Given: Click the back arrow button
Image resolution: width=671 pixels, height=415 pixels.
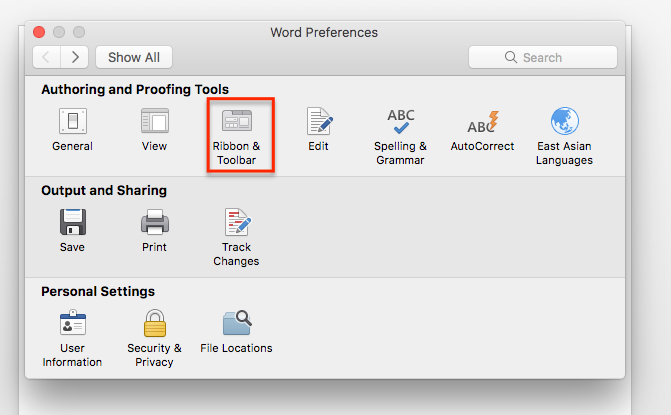Looking at the screenshot, I should coord(47,57).
